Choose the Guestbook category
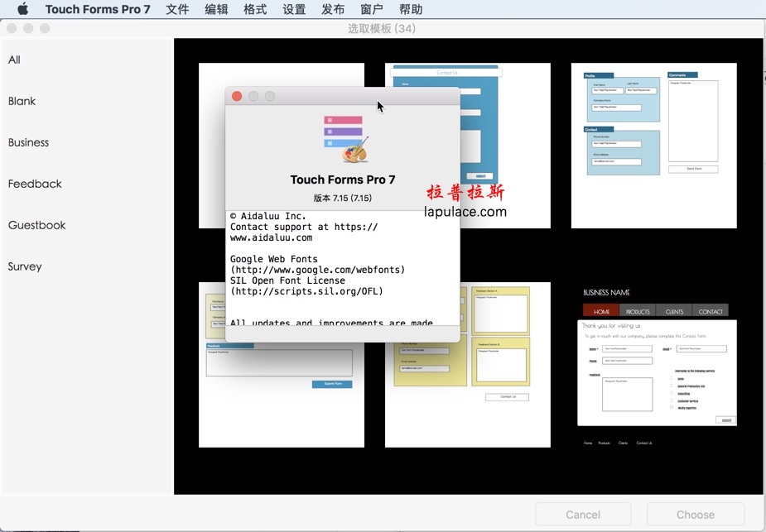 click(x=37, y=225)
